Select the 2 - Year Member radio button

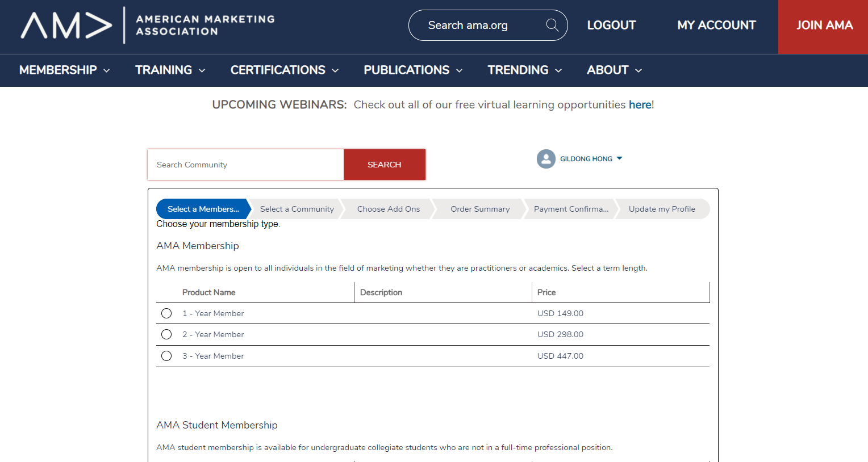tap(166, 334)
